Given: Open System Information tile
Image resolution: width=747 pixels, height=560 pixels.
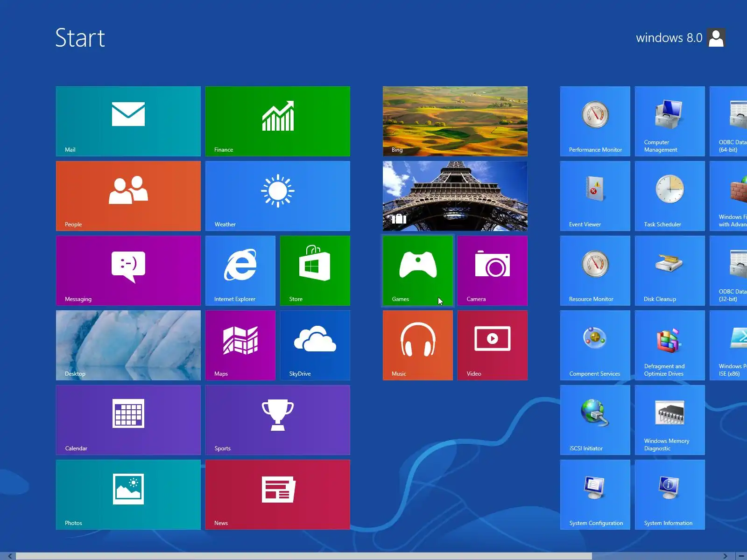Looking at the screenshot, I should [x=670, y=495].
